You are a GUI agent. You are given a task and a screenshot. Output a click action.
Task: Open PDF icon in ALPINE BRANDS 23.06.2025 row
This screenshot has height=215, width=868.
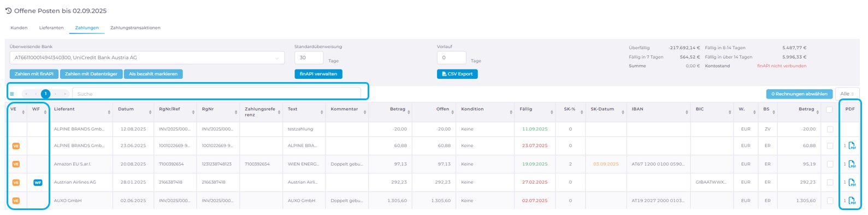852,146
